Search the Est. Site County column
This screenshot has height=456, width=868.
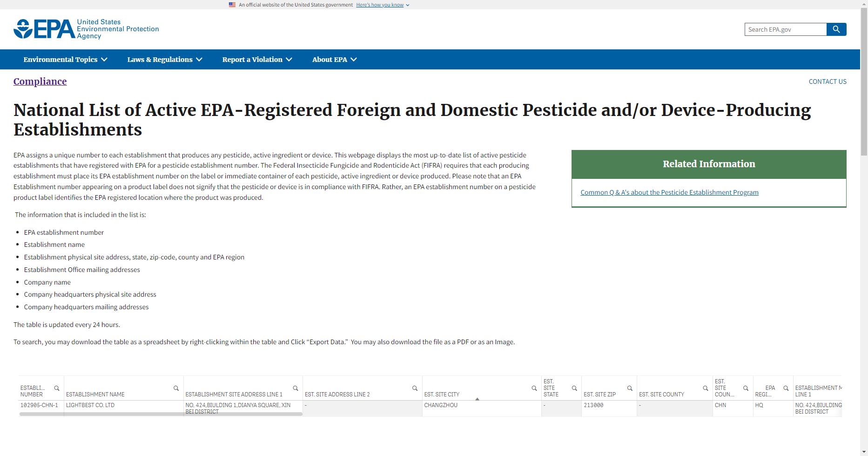(706, 388)
